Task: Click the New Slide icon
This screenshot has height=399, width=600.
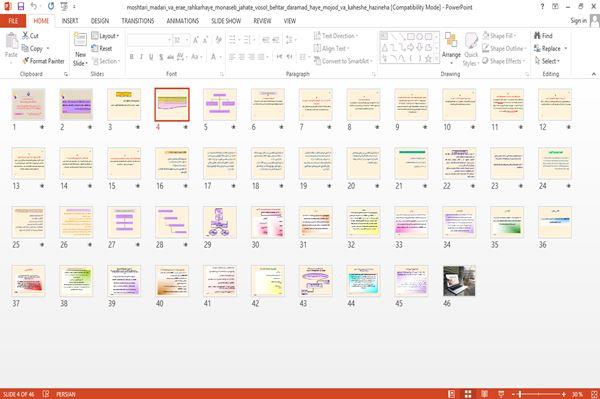Action: point(80,40)
